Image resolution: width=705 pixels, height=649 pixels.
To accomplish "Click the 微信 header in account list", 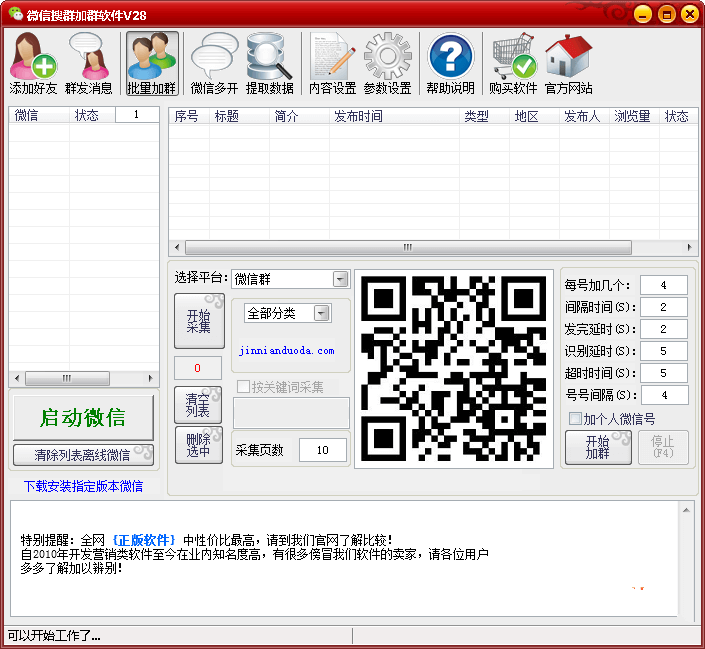I will (39, 115).
